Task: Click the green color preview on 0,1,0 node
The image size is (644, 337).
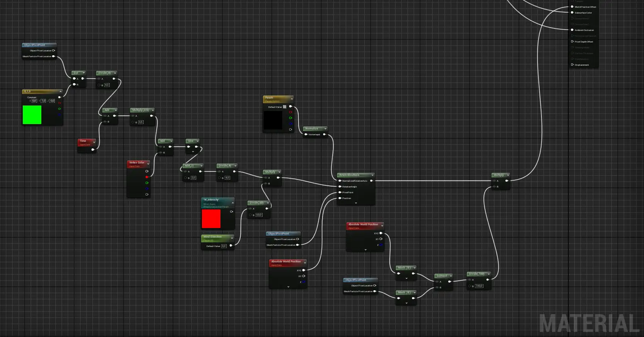Action: point(32,115)
